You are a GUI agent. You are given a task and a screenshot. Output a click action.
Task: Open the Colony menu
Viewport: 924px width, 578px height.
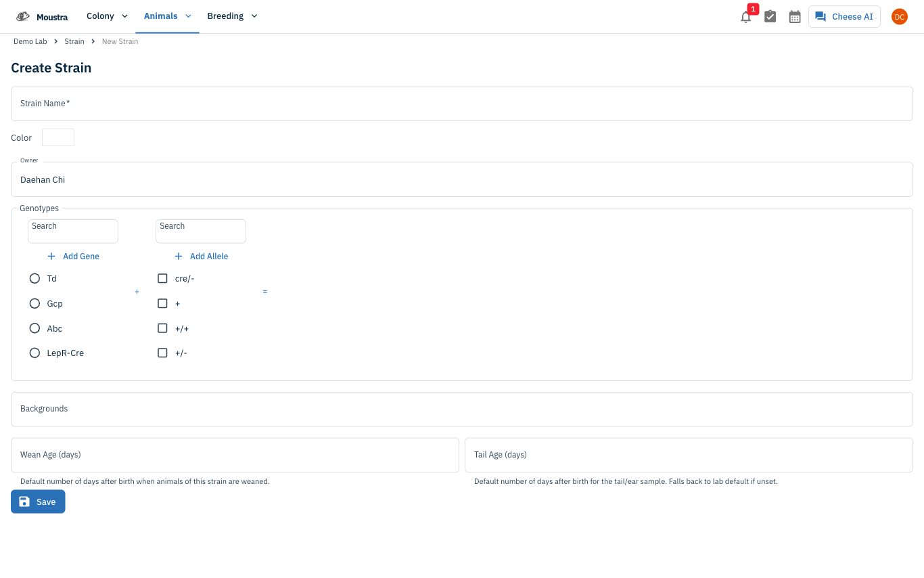pyautogui.click(x=107, y=16)
